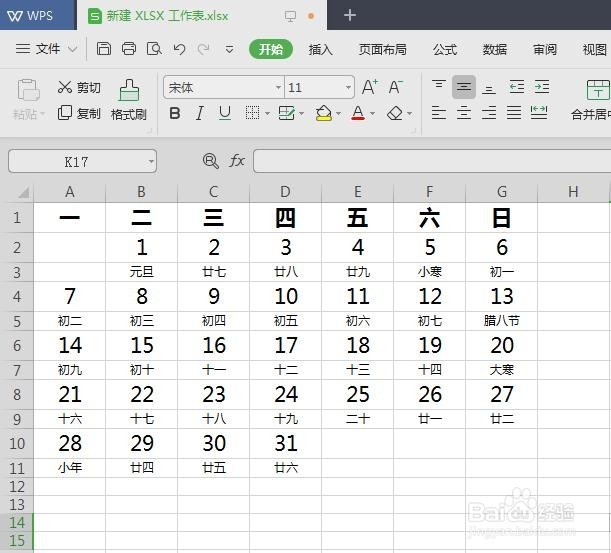Open the clear formatting dropdown arrow

click(409, 114)
